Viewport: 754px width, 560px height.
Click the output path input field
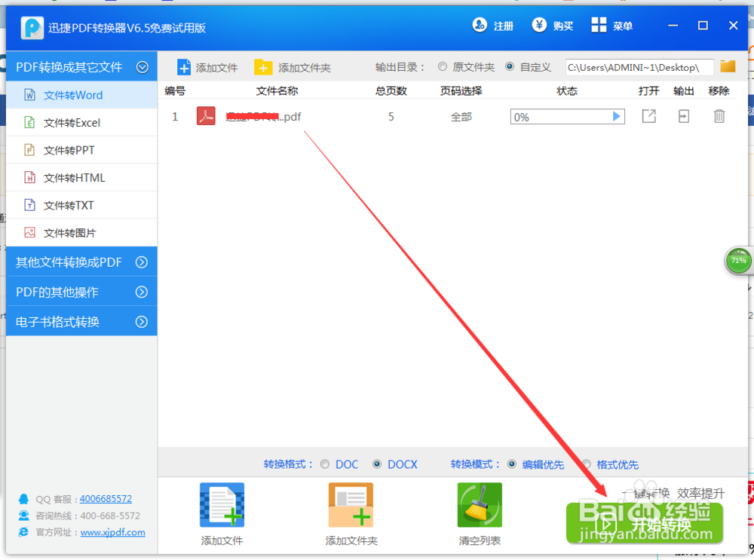[x=639, y=67]
